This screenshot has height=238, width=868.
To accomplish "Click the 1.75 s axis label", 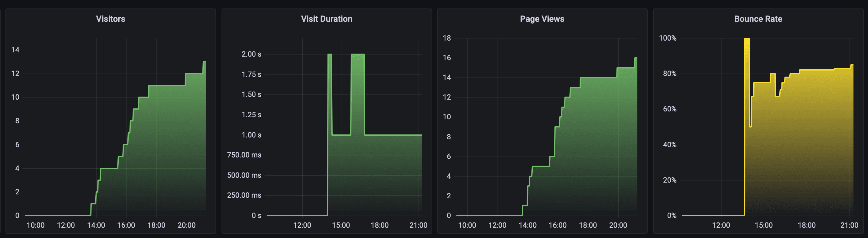I will point(252,74).
